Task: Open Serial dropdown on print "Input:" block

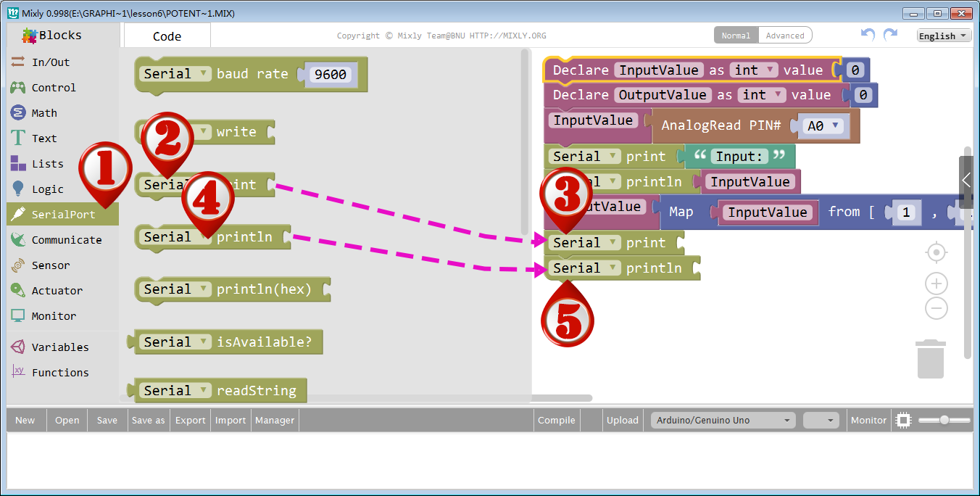Action: click(585, 157)
